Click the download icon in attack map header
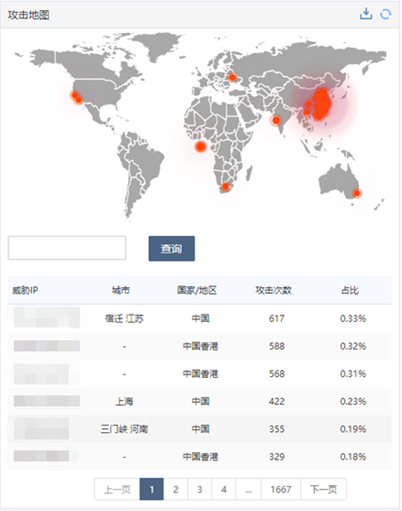 [x=366, y=14]
